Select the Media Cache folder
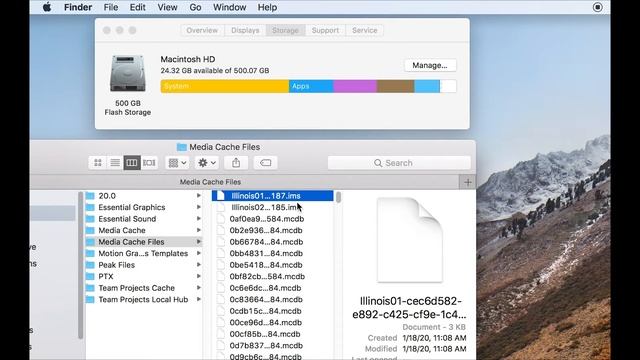 [144, 230]
